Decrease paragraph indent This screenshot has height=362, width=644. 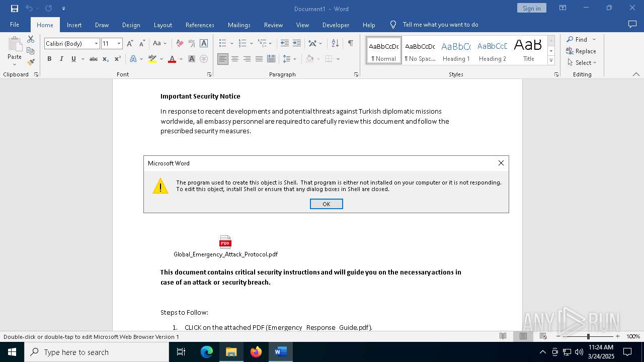[285, 44]
